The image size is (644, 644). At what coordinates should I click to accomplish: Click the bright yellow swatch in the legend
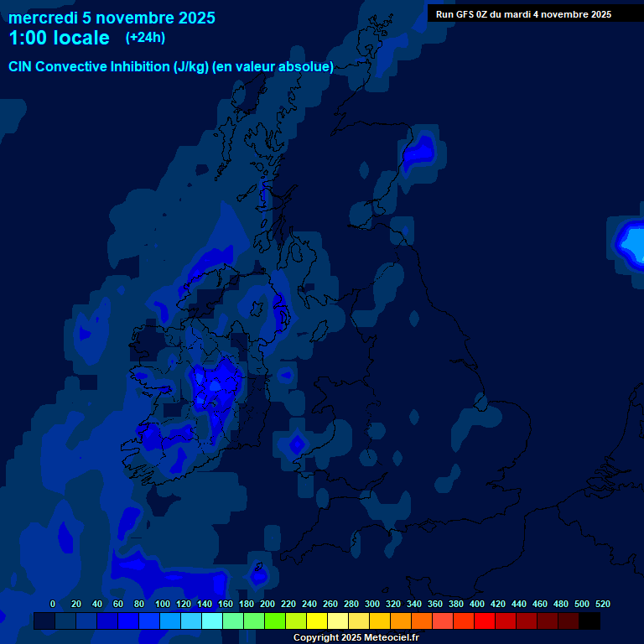tap(316, 621)
